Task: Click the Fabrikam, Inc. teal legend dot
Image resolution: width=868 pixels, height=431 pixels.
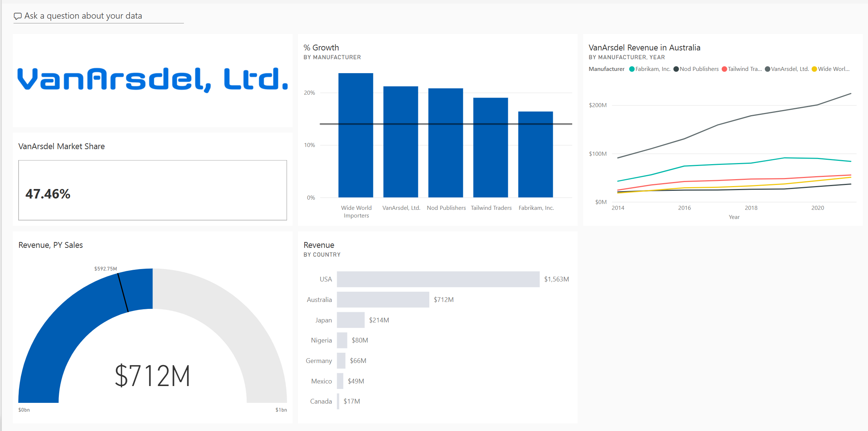Action: [x=631, y=69]
